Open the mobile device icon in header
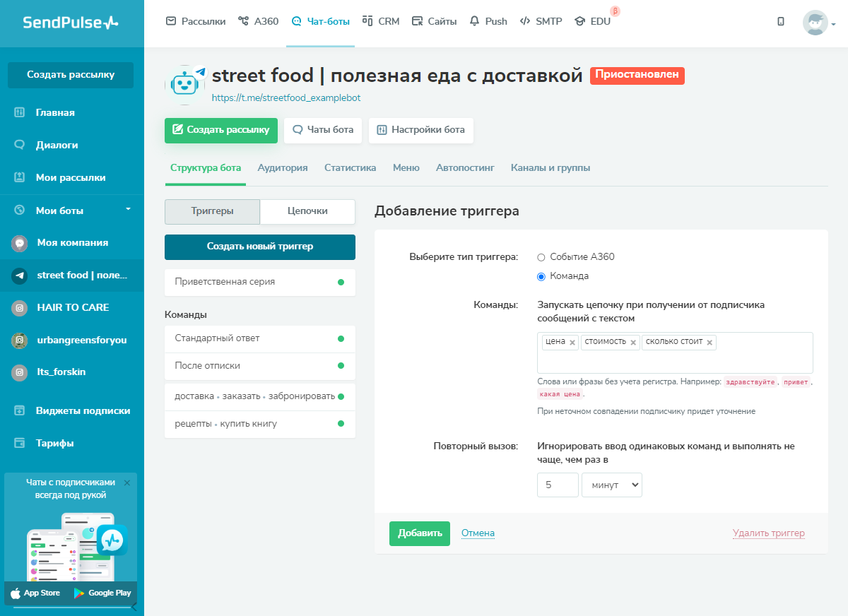 (781, 21)
